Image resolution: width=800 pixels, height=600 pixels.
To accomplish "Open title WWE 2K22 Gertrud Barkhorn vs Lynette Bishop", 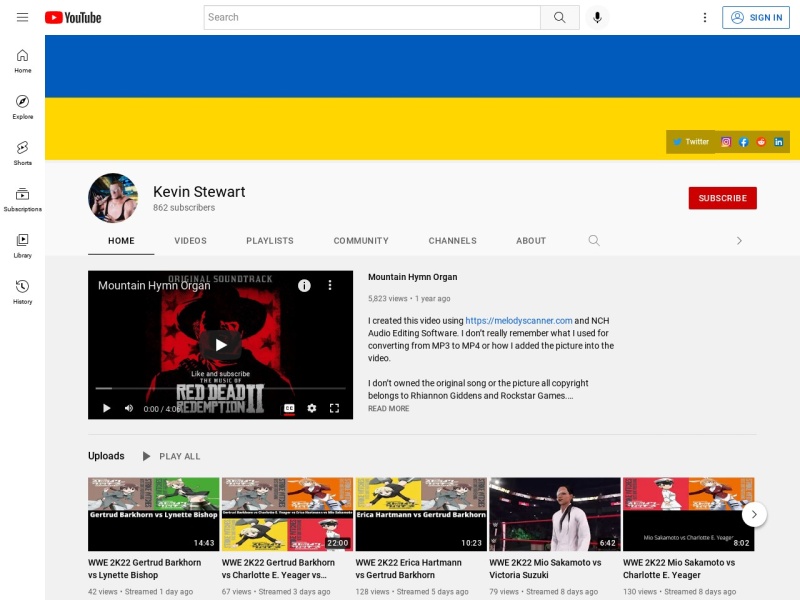I will 144,568.
